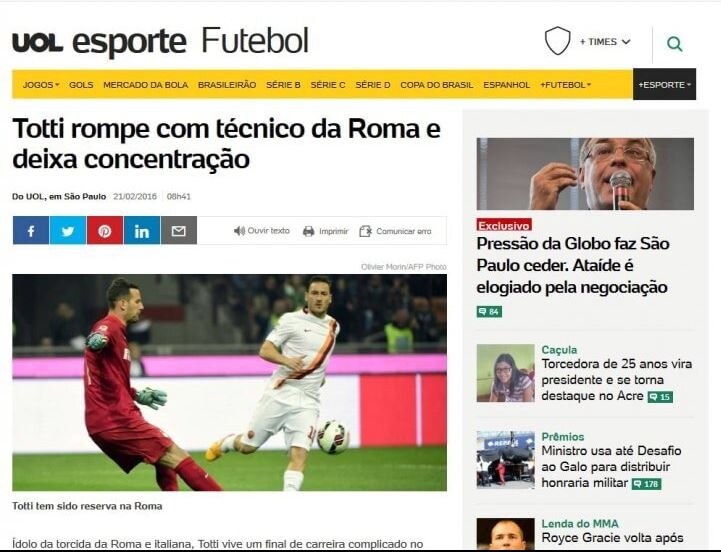The image size is (721, 552).
Task: Pin article on Pinterest
Action: tap(105, 230)
